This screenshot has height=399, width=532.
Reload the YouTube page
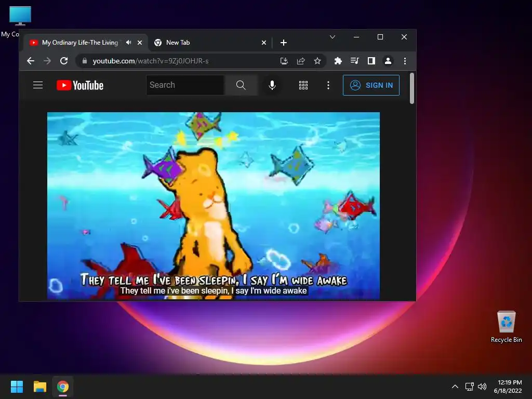point(64,61)
